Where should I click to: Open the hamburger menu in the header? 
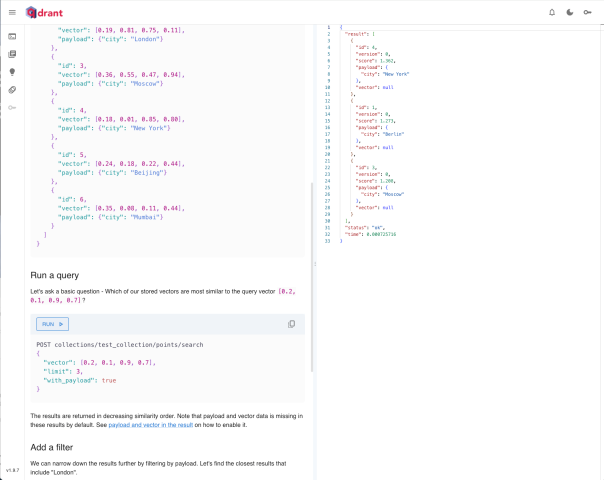12,12
